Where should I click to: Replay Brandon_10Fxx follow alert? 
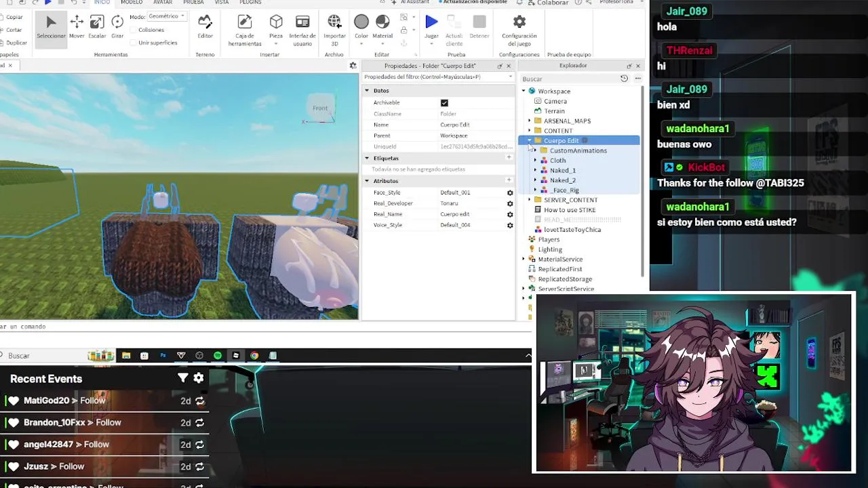click(199, 422)
